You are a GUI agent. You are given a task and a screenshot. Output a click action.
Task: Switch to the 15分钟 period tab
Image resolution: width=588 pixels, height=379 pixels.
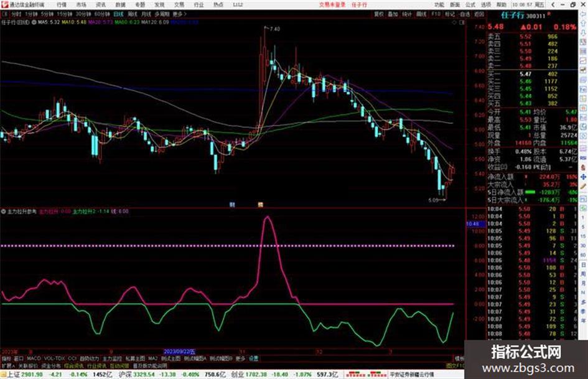pos(65,14)
